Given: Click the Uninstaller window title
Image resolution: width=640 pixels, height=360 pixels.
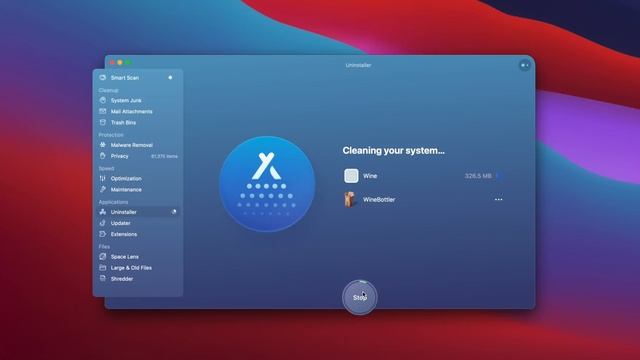Looking at the screenshot, I should point(358,65).
